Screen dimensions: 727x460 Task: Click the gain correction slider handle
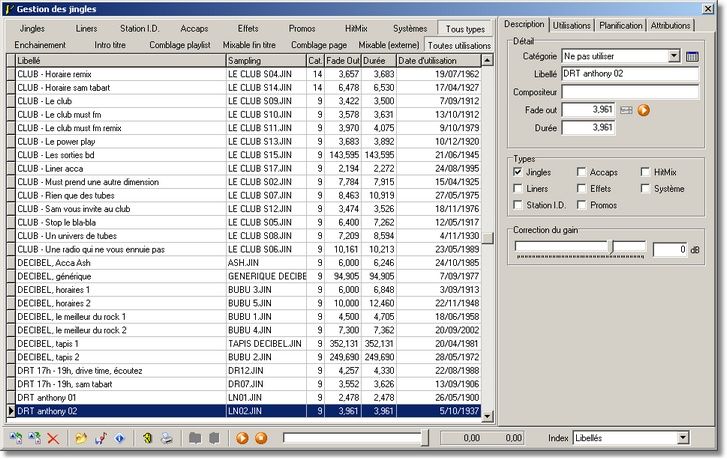(612, 247)
